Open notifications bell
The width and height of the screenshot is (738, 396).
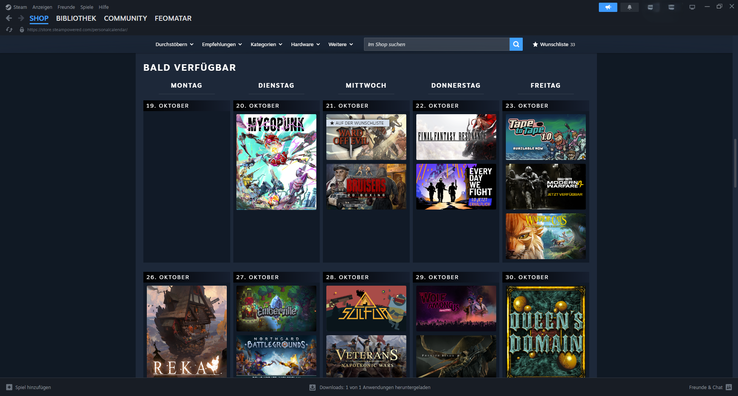tap(629, 7)
